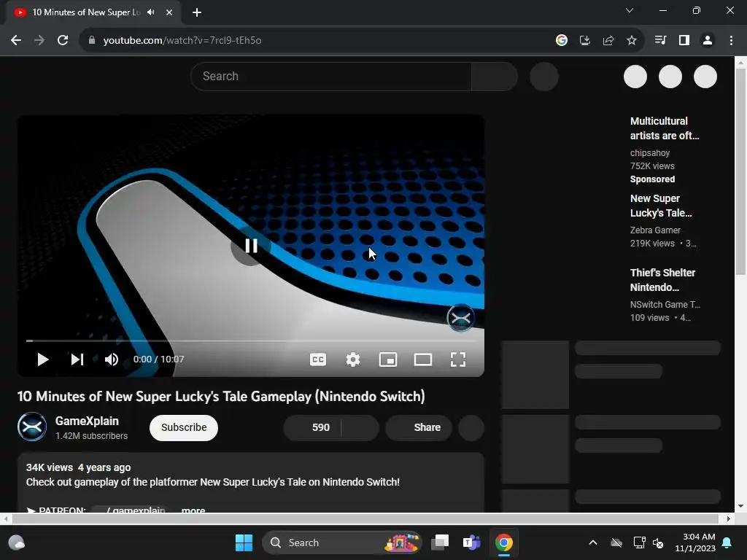Open Google icon in address bar
Viewport: 747px width, 560px height.
click(x=562, y=41)
